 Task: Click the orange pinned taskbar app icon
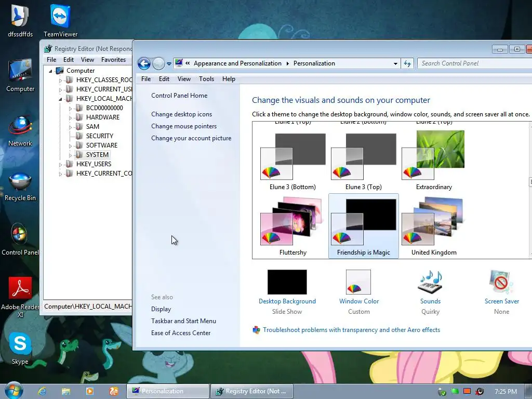[x=114, y=391]
